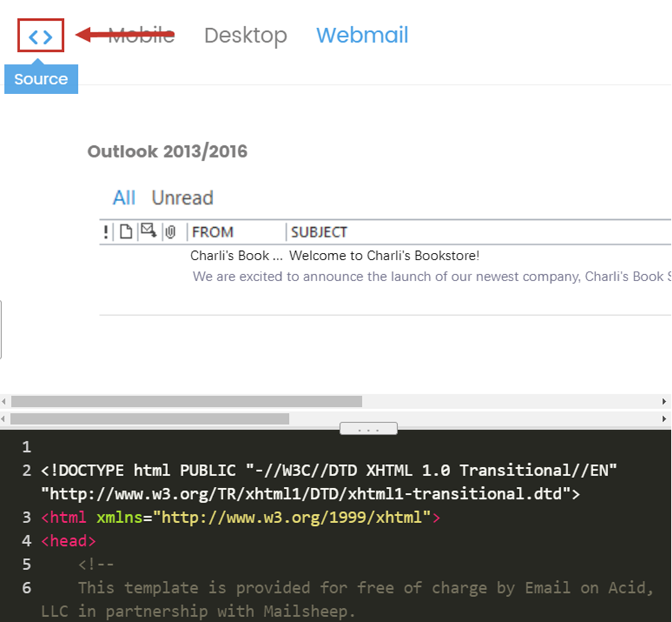Select the Webmail tab
Image resolution: width=672 pixels, height=622 pixels.
(x=362, y=35)
